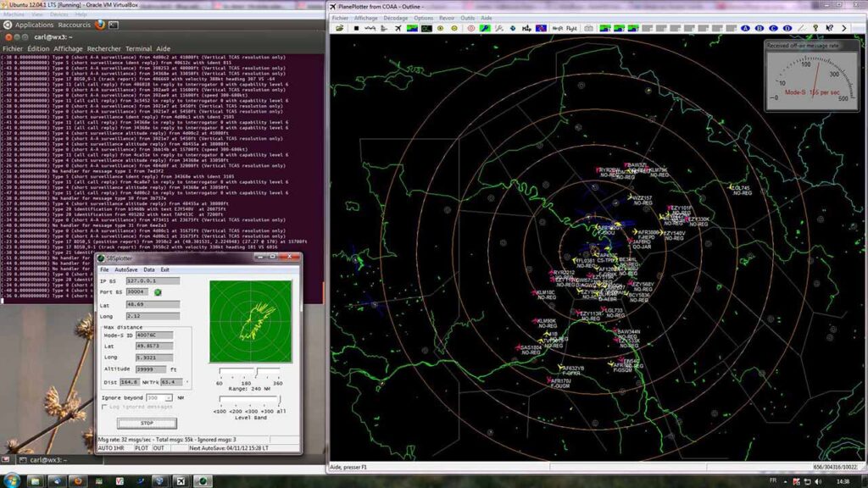This screenshot has width=868, height=488.
Task: Open the Applications menu in Ubuntu panel
Action: tap(34, 25)
